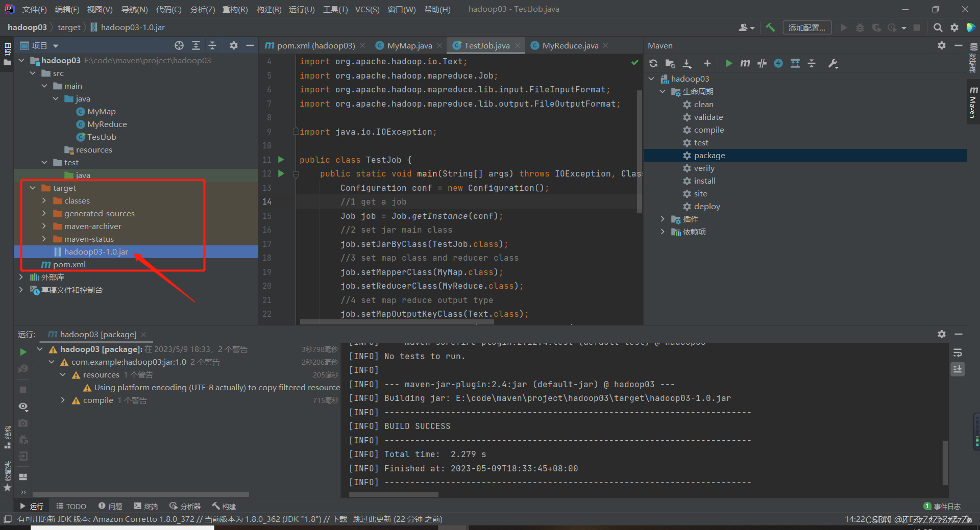Run TestJob class gutter arrow line 11
Screen dimensions: 980x530
pyautogui.click(x=281, y=160)
